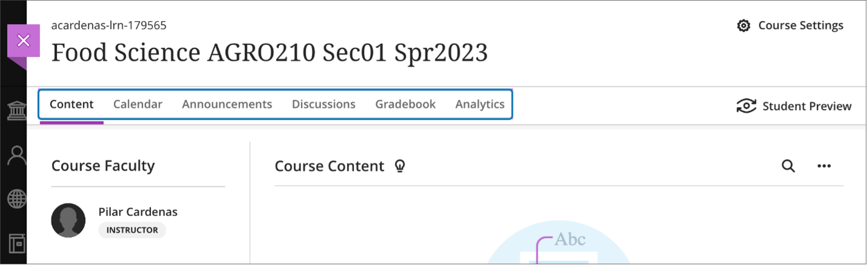Close the course panel with purple X
868x265 pixels.
point(24,41)
